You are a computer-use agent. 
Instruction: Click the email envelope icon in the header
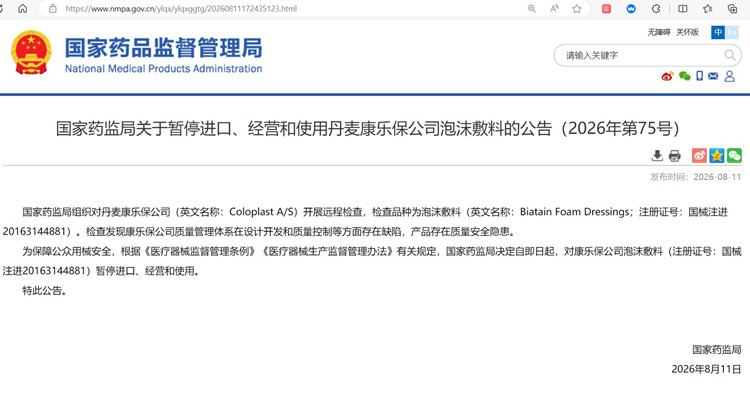point(713,76)
